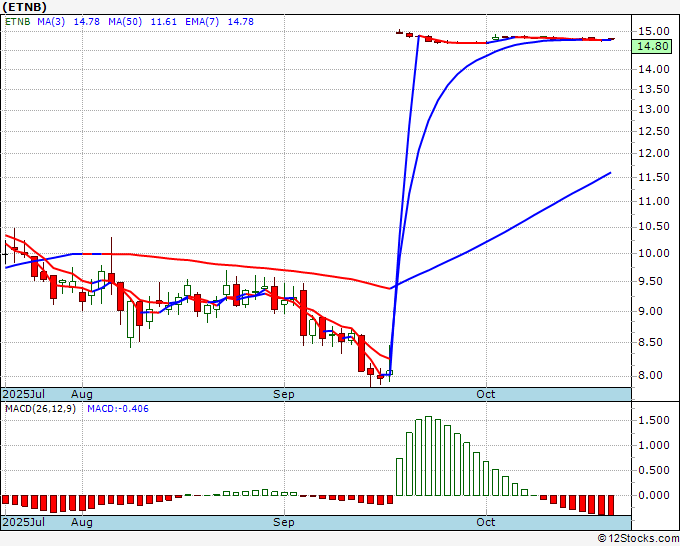This screenshot has width=680, height=546.
Task: Click the 12.00 price axis label
Action: [x=654, y=153]
